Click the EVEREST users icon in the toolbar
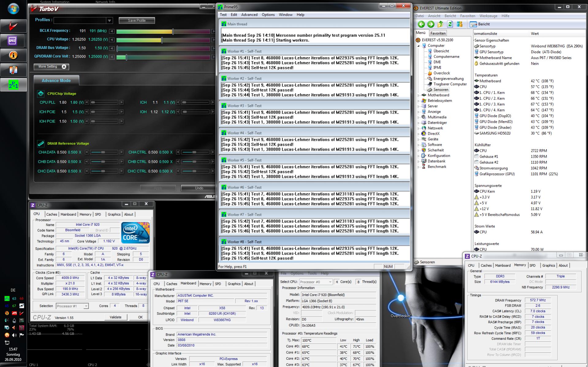 coord(459,24)
